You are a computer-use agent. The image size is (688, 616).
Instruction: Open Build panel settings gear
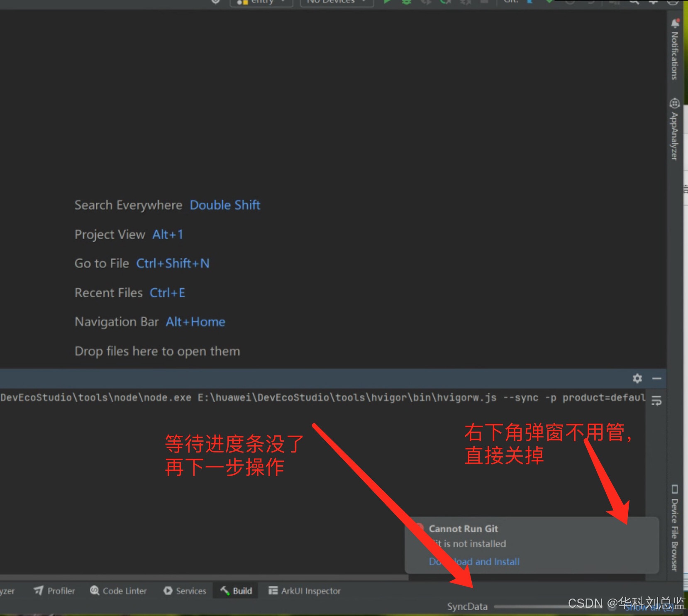pyautogui.click(x=637, y=378)
